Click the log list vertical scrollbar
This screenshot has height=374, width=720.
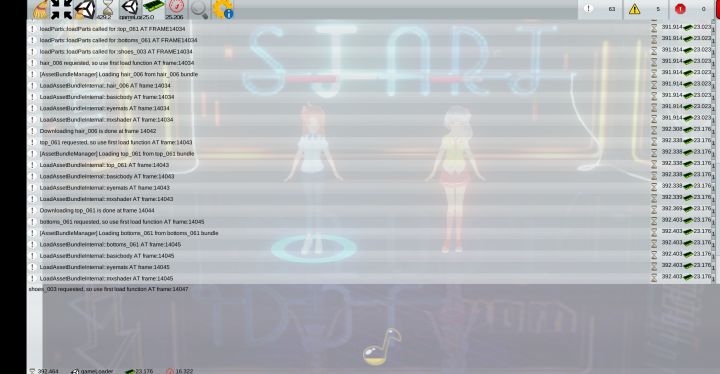714,152
